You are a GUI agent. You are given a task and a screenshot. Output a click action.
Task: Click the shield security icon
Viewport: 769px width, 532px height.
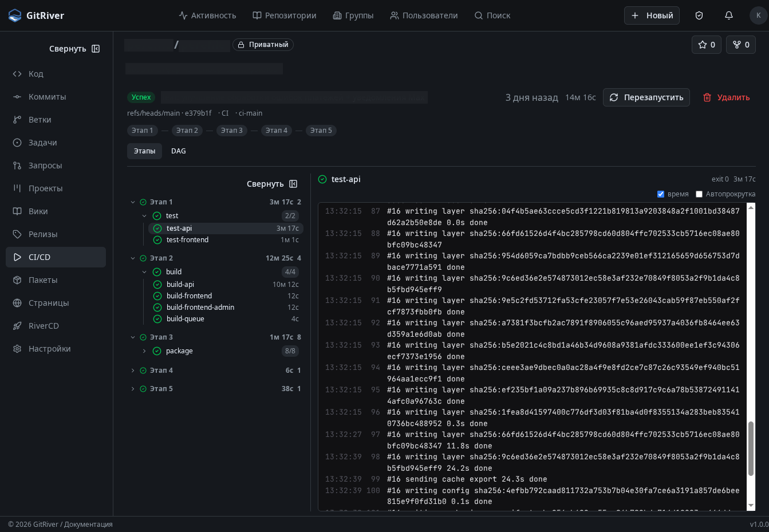[x=699, y=15]
